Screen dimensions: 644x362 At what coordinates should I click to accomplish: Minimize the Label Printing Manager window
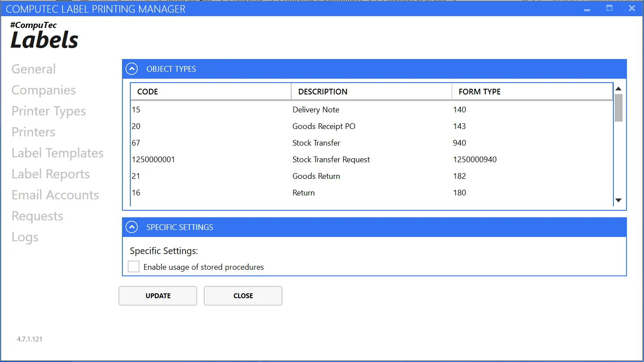[587, 9]
